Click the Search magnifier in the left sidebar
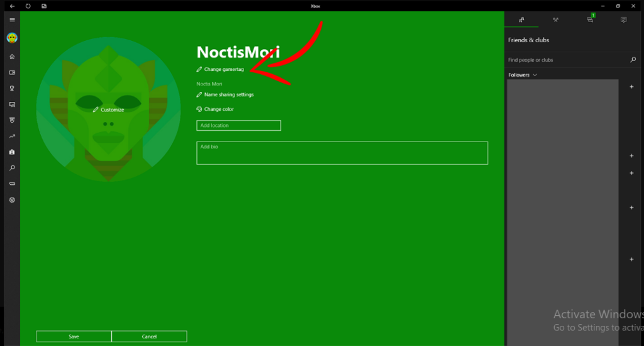Viewport: 644px width, 346px height. (12, 168)
